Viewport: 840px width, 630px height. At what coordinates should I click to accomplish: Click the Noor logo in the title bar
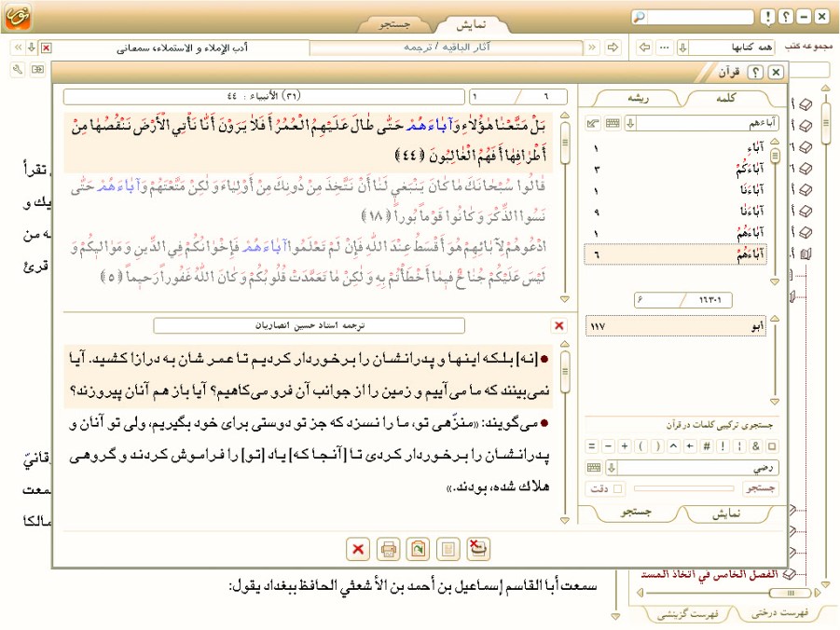(19, 17)
